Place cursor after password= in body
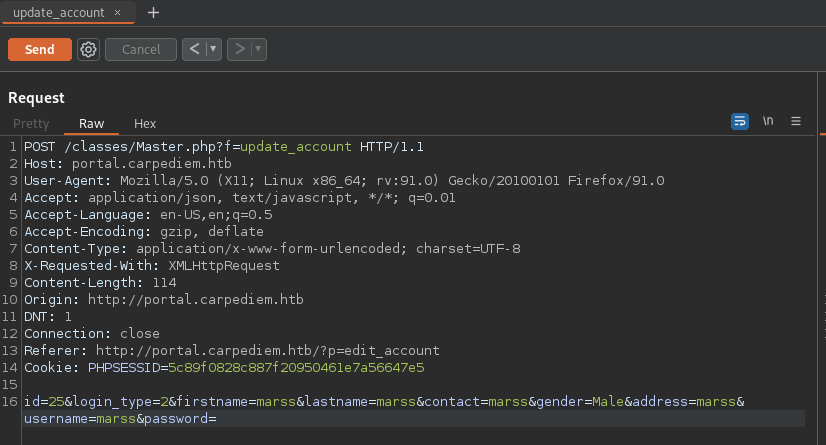Screen dimensions: 826x445 coord(218,419)
